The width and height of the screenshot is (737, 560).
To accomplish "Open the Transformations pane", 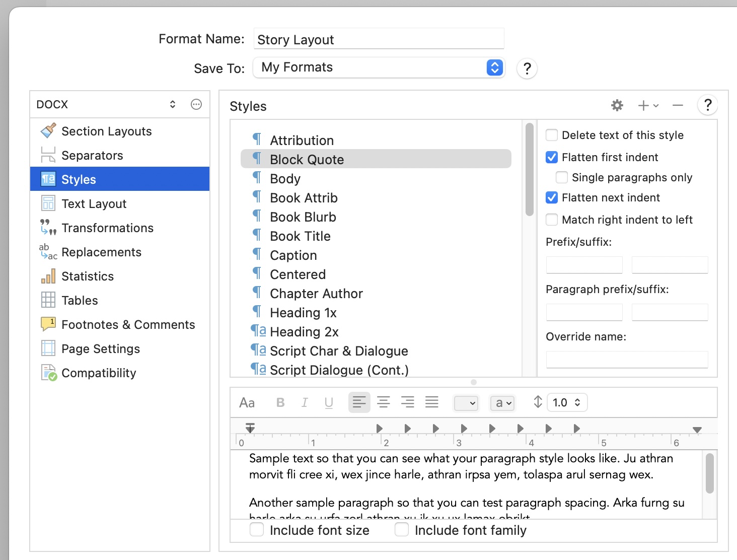I will (107, 228).
